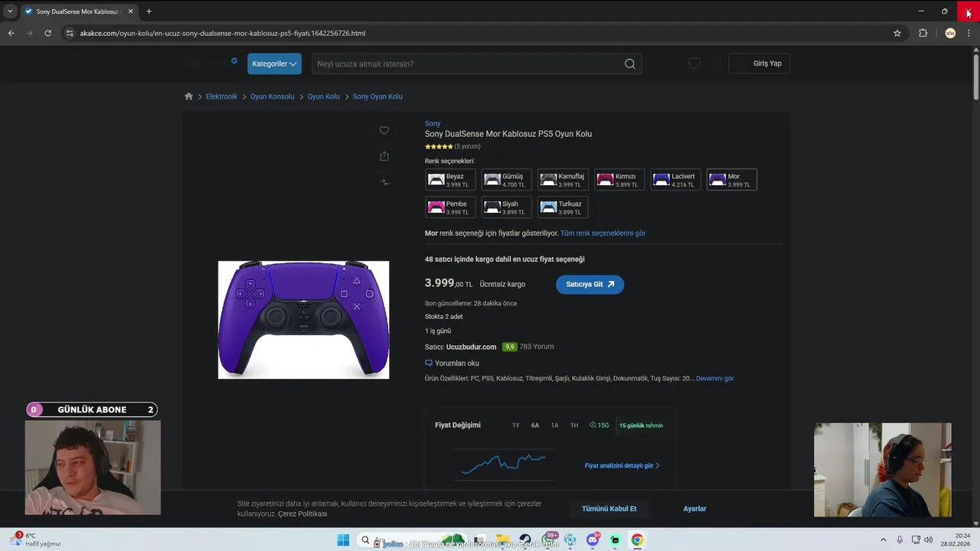Accept cookies with Tümünü Kabul Et
The image size is (980, 551).
(609, 509)
